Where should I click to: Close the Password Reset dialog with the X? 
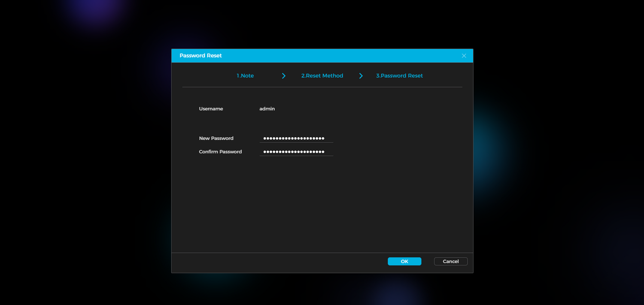point(464,55)
